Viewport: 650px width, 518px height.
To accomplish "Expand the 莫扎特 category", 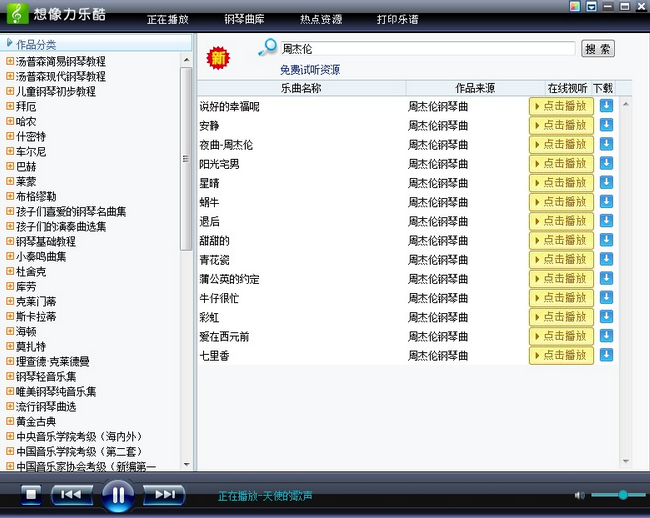I will (x=10, y=346).
